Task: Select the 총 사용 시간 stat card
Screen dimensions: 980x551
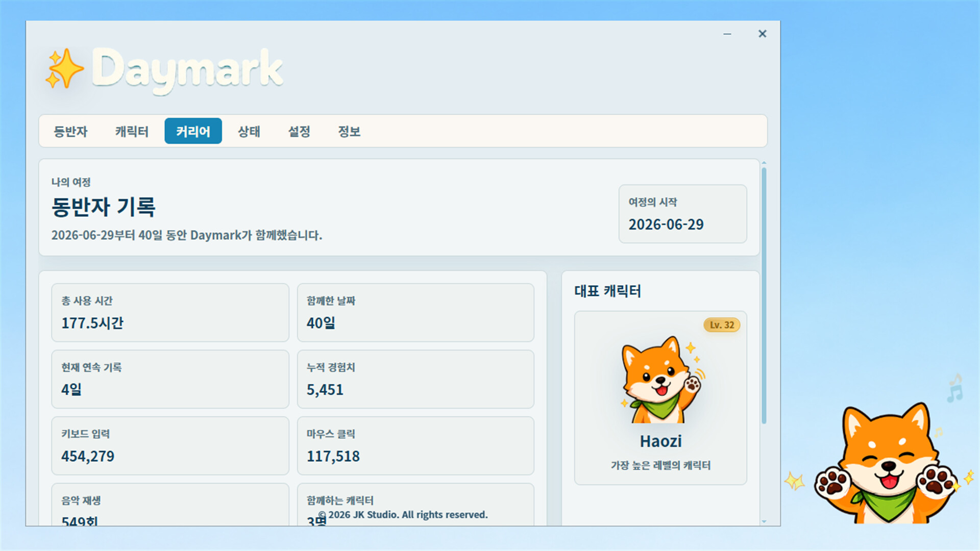Action: 170,312
